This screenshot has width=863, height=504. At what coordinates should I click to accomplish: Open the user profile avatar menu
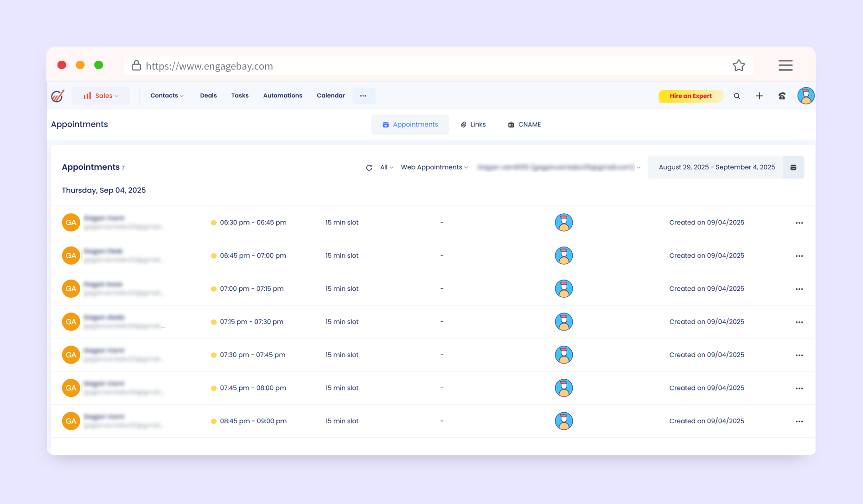(805, 96)
